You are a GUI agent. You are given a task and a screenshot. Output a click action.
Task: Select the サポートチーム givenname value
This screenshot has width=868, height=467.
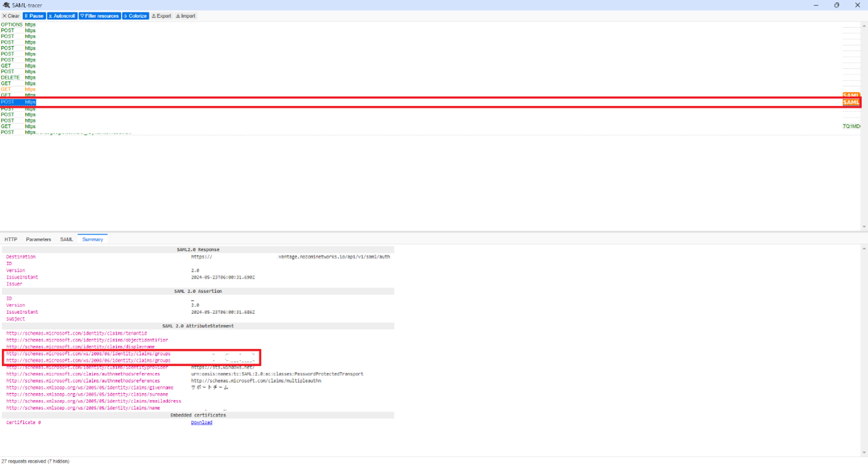pyautogui.click(x=210, y=388)
